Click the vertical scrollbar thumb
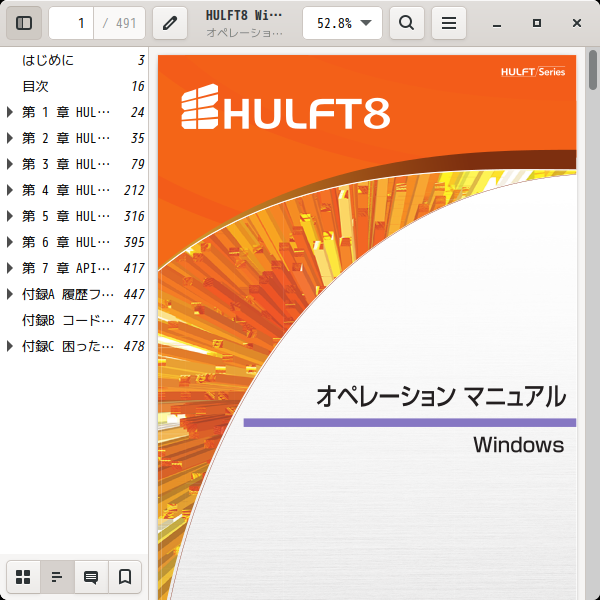The image size is (600, 600). pos(593,70)
